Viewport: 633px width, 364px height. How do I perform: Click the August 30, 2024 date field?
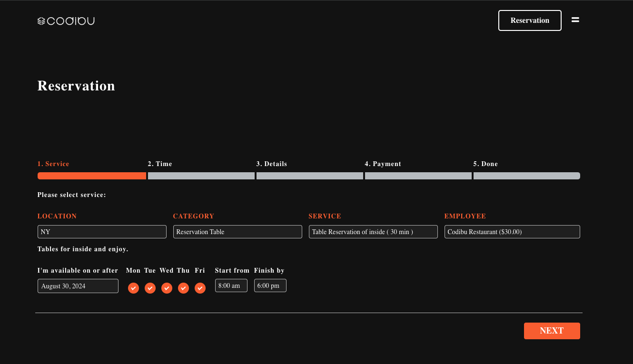point(78,286)
